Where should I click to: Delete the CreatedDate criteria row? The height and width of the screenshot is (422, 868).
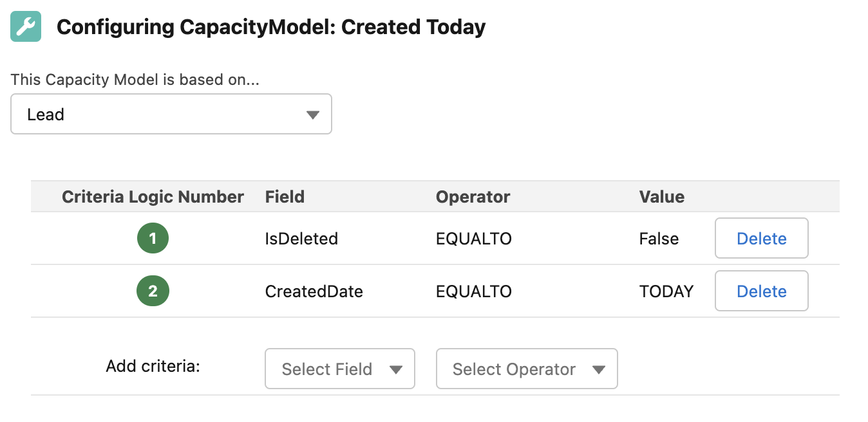pyautogui.click(x=762, y=291)
